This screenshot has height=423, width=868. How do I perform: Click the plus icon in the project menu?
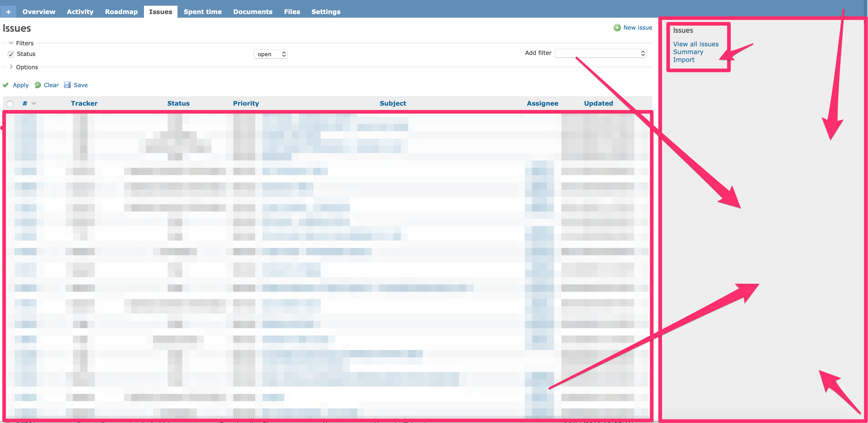tap(8, 12)
